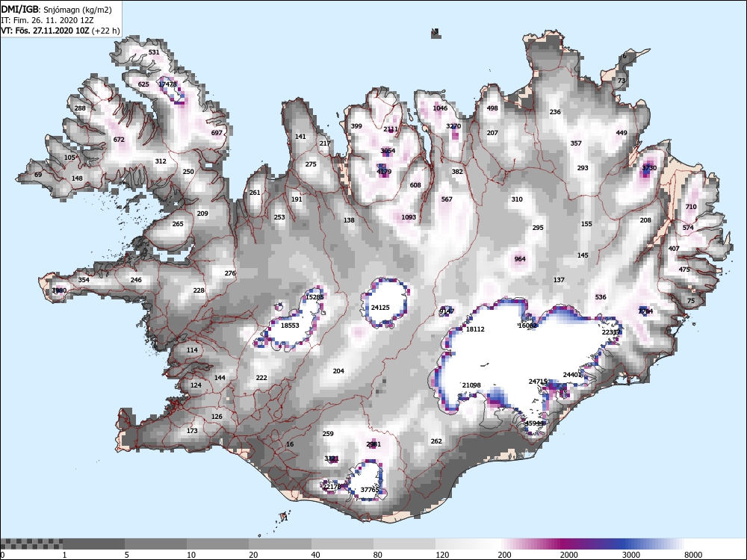Click the legend label 2000
This screenshot has width=747, height=560.
tap(568, 554)
